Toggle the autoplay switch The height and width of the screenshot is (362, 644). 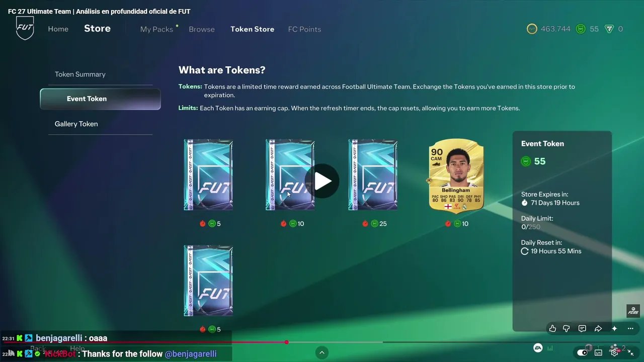[x=582, y=352]
